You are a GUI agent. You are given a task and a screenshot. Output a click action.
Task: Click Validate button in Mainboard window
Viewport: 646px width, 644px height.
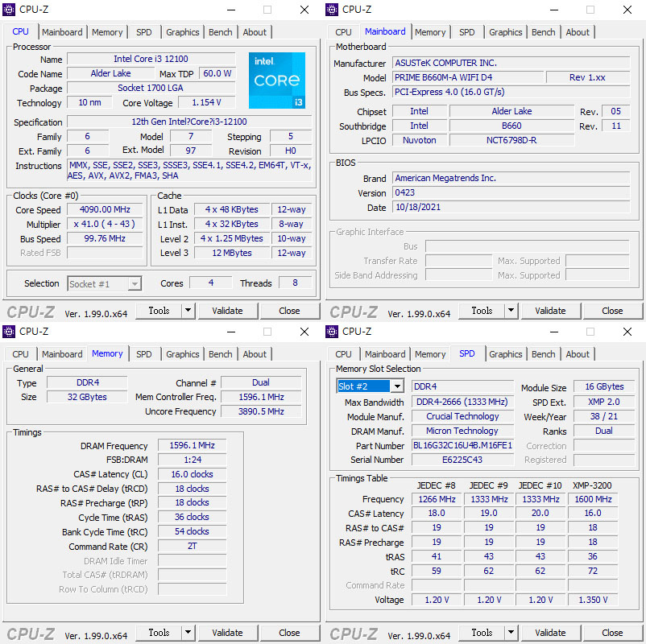[x=550, y=311]
